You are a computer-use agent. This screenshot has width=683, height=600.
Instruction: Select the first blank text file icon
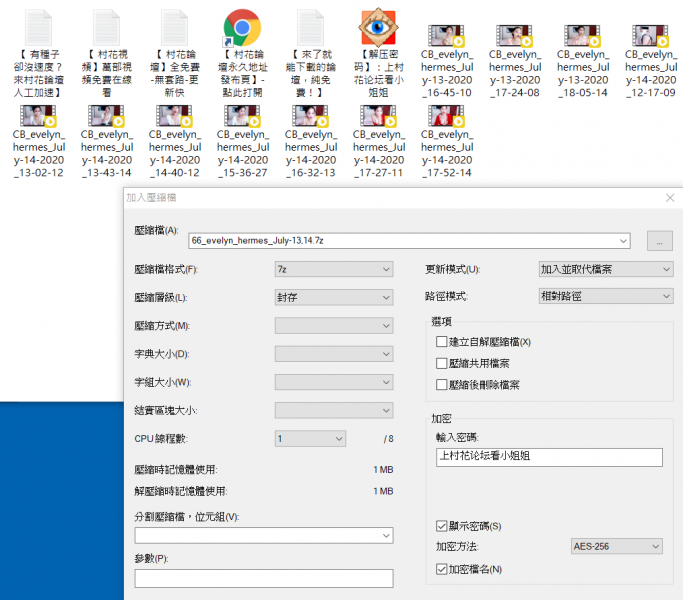tap(38, 28)
